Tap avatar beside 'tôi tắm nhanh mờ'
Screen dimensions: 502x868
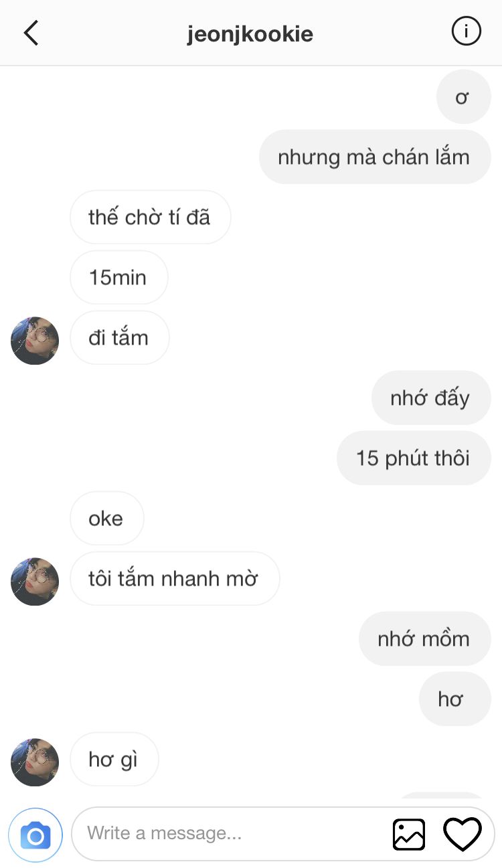(x=35, y=582)
